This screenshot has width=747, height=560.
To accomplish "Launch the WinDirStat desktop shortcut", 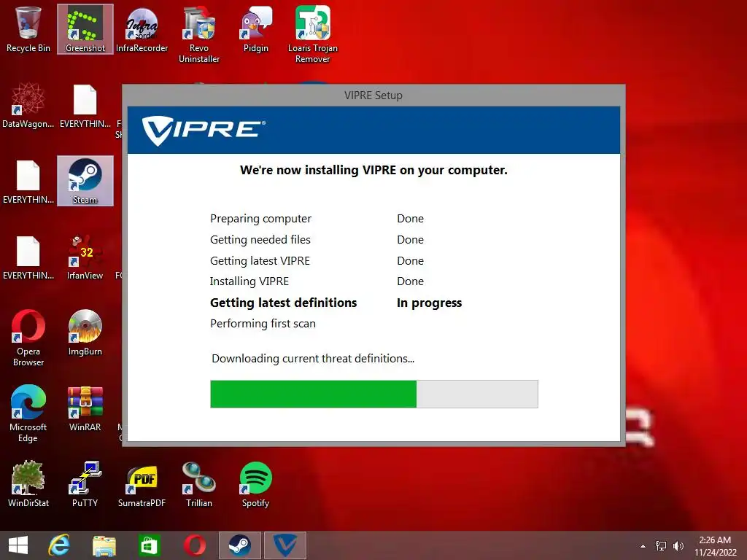I will coord(28,484).
